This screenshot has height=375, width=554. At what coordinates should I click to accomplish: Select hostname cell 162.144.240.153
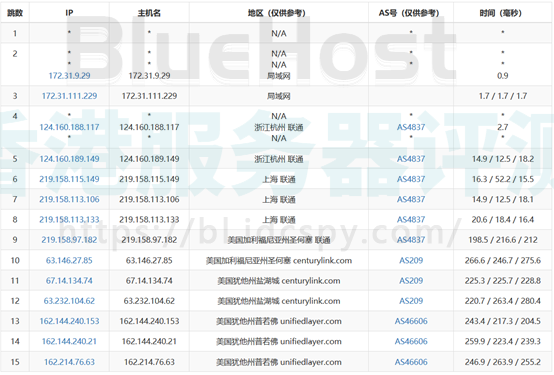click(x=149, y=321)
